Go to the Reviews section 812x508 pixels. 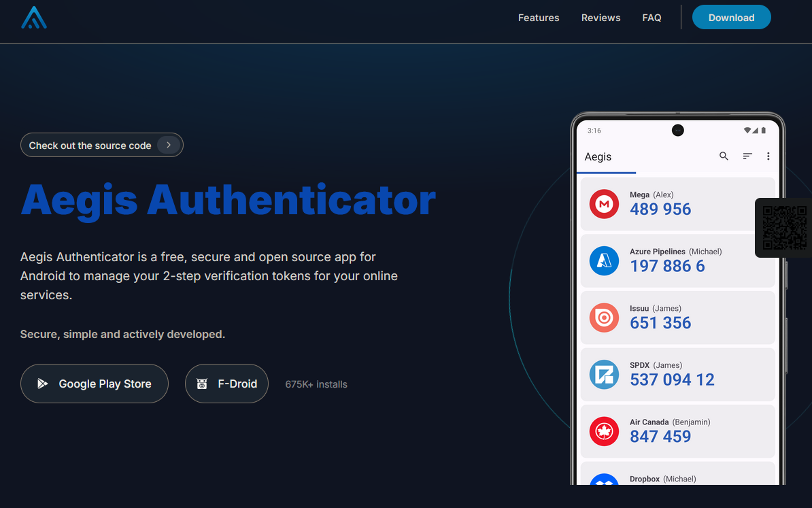pyautogui.click(x=600, y=18)
